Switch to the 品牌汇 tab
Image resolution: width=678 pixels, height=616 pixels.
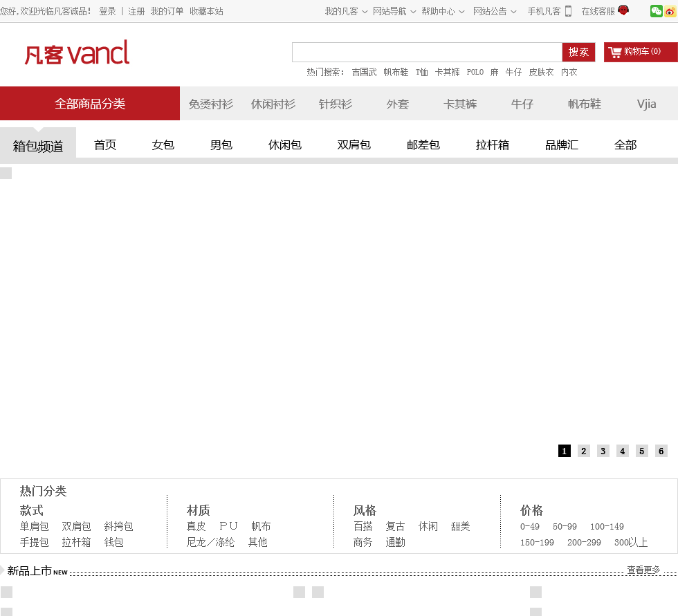[562, 145]
